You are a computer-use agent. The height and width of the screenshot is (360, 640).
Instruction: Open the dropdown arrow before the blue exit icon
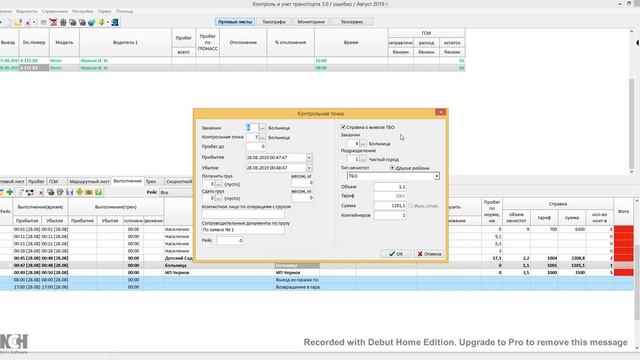click(108, 22)
